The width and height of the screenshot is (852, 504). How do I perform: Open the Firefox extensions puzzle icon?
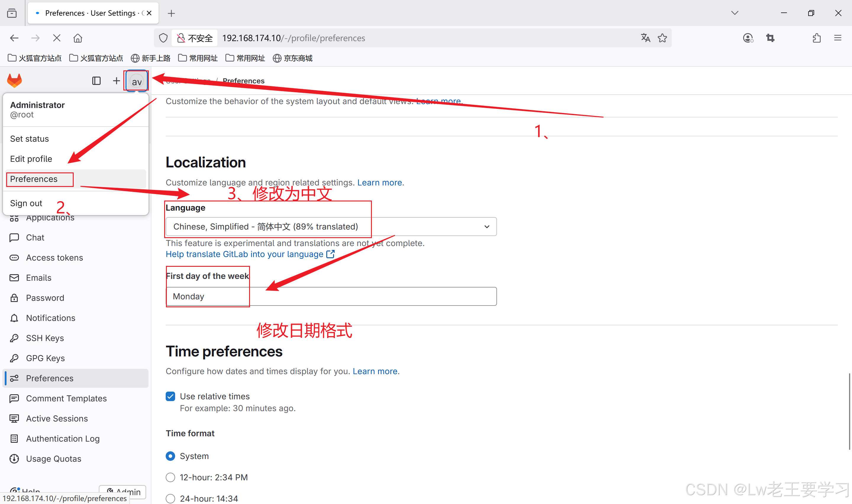coord(817,38)
